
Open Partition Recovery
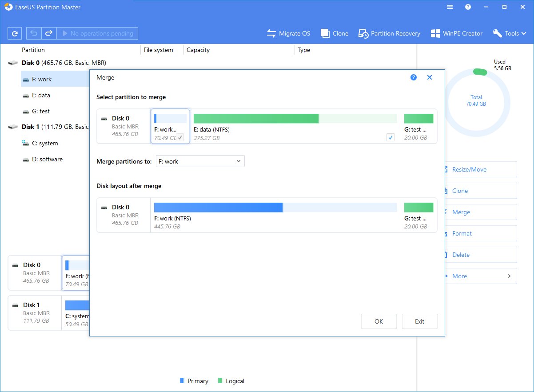[389, 33]
